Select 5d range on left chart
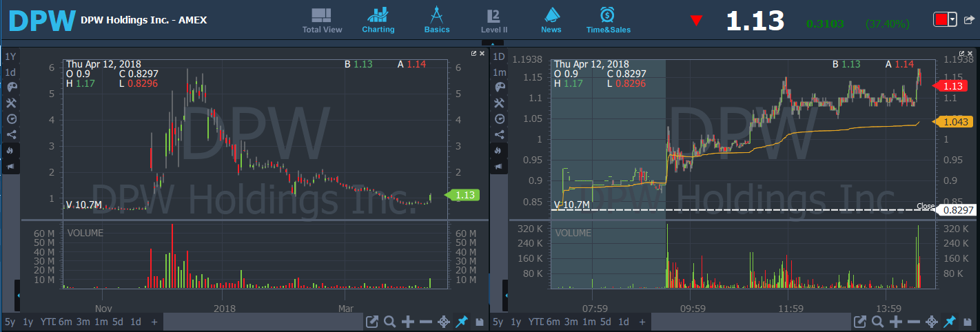 click(119, 322)
